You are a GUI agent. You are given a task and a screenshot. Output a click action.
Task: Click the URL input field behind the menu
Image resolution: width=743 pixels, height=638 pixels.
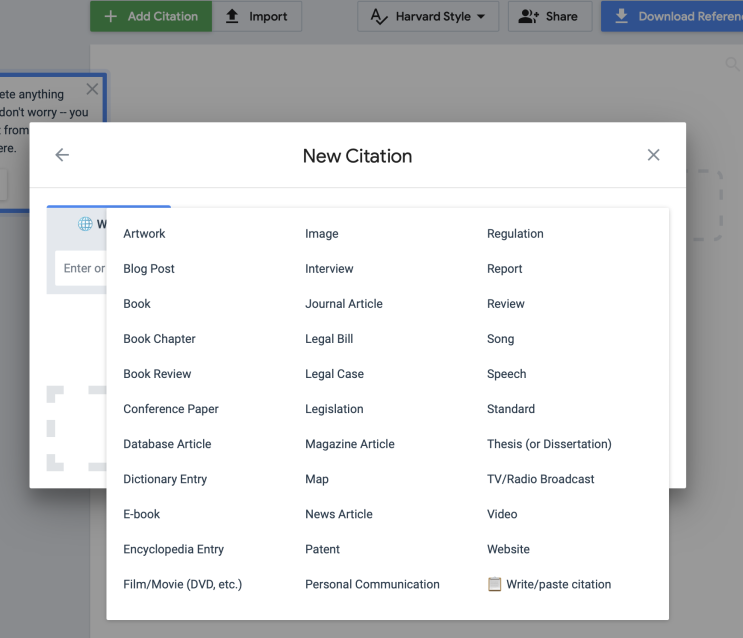click(x=81, y=268)
